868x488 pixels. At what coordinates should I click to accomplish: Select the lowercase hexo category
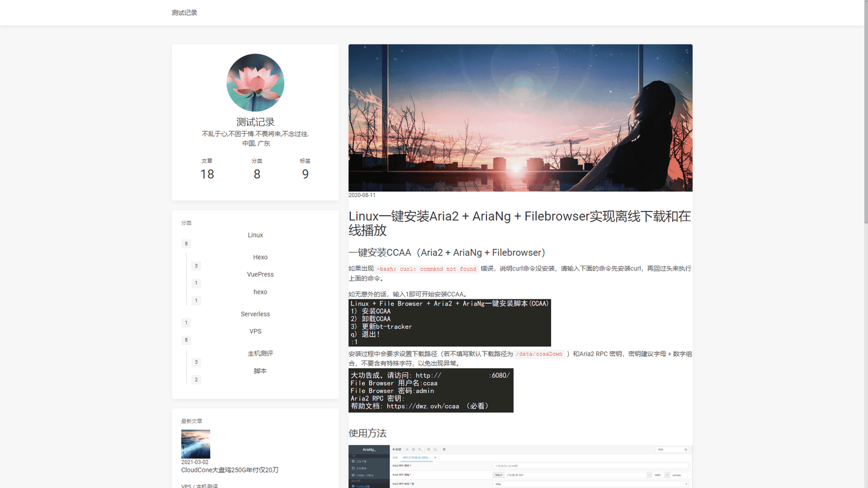tap(260, 292)
